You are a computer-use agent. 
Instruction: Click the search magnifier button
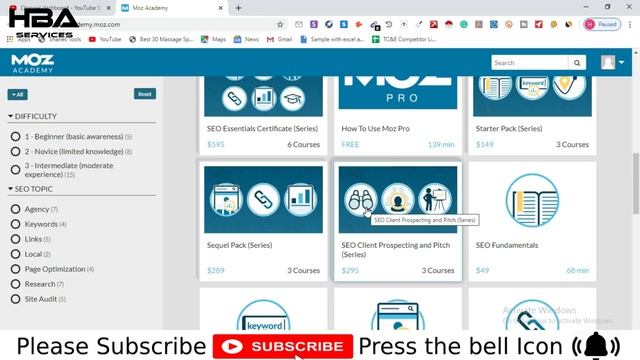[x=577, y=63]
